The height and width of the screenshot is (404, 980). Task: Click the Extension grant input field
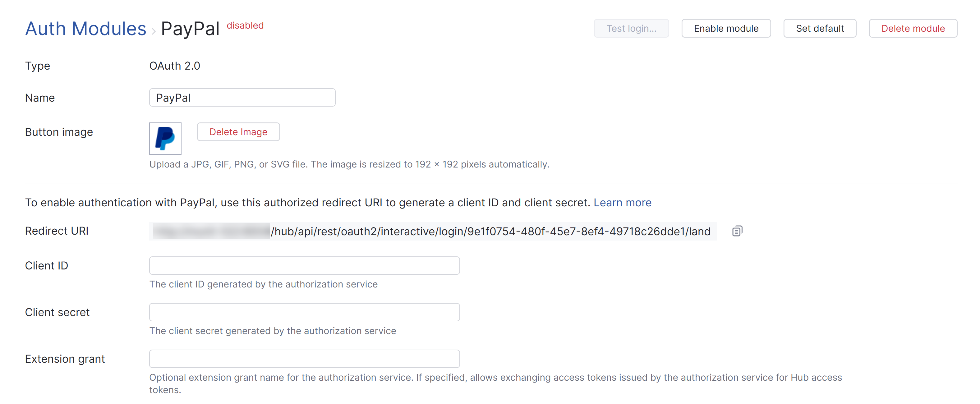(304, 358)
